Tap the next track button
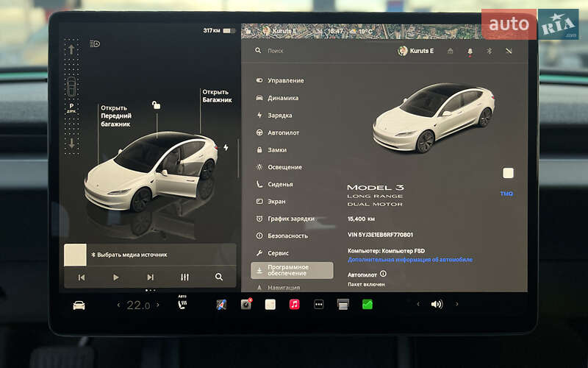Screen dimensions: 588x368 pos(151,277)
